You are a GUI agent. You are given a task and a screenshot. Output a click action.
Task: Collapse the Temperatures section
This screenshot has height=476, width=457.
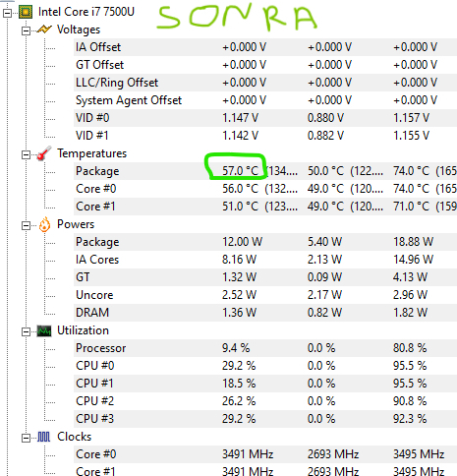(26, 154)
